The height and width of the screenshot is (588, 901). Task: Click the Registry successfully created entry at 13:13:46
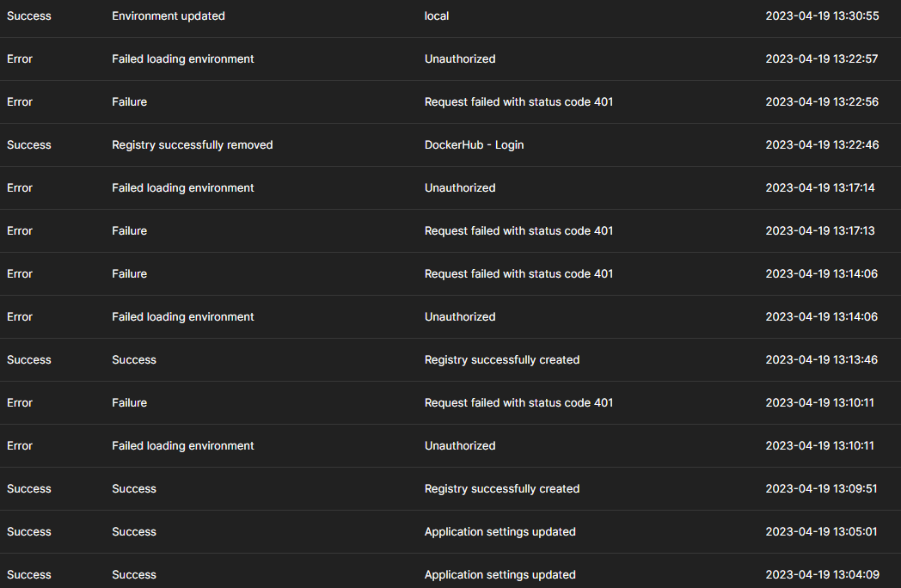pos(501,359)
